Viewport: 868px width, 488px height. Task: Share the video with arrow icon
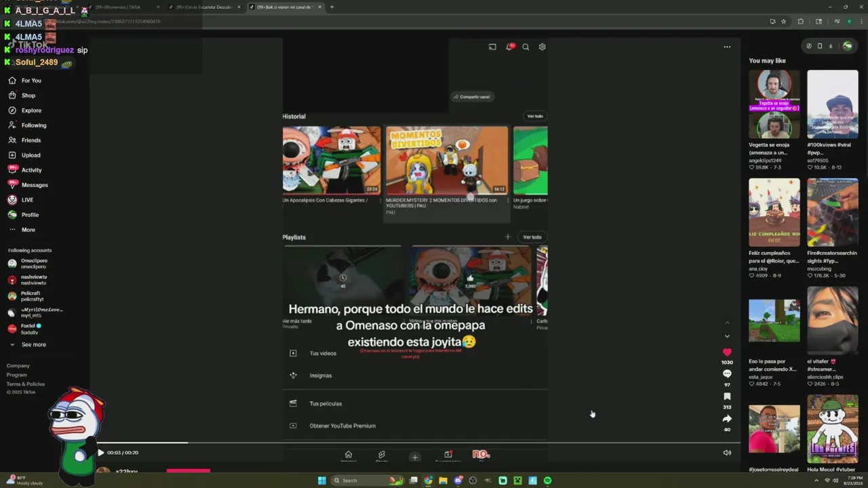[727, 419]
